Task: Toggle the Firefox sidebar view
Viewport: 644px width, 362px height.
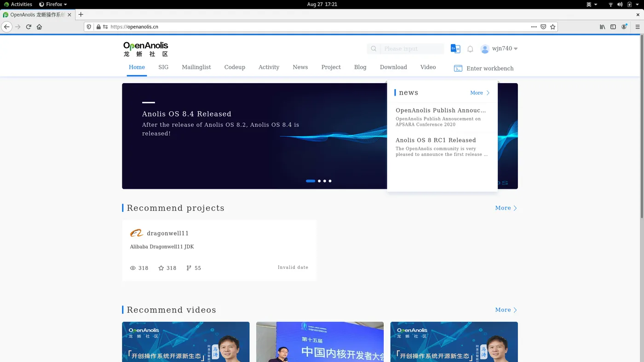Action: [613, 27]
